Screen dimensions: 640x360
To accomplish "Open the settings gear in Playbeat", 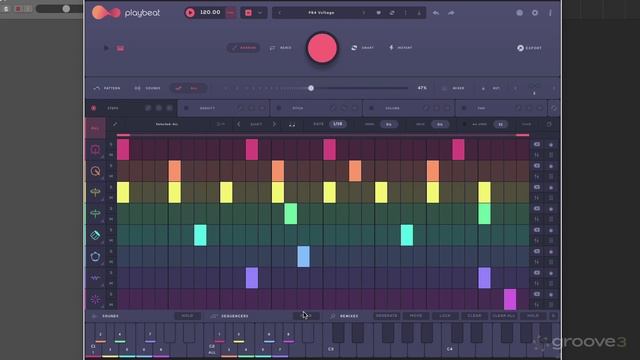I will click(535, 13).
